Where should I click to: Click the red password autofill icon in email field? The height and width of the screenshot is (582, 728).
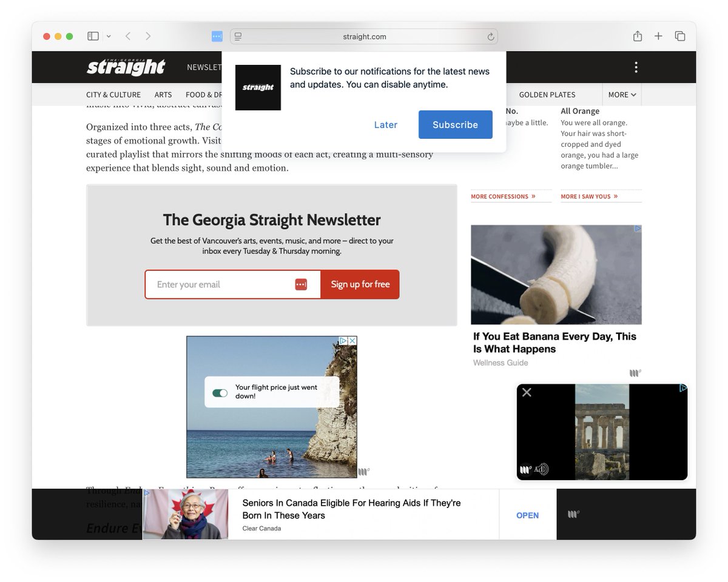click(x=301, y=284)
